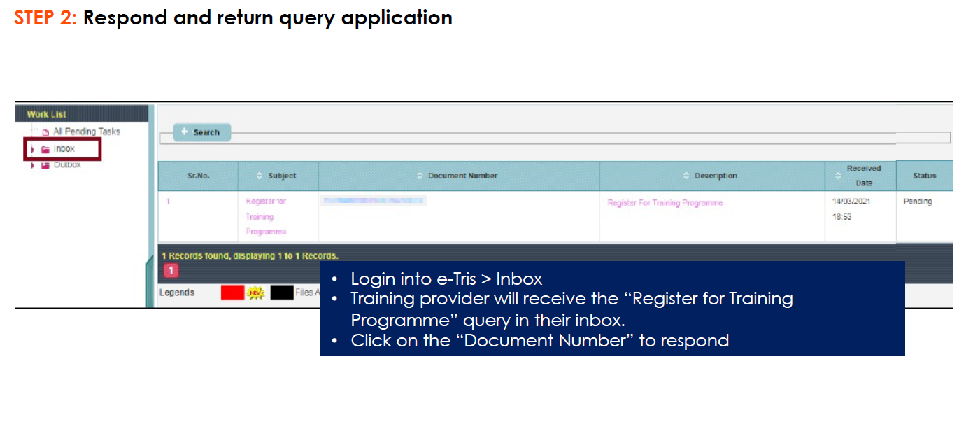Expand the Outbox folder arrow
This screenshot has height=429, width=980.
[32, 165]
